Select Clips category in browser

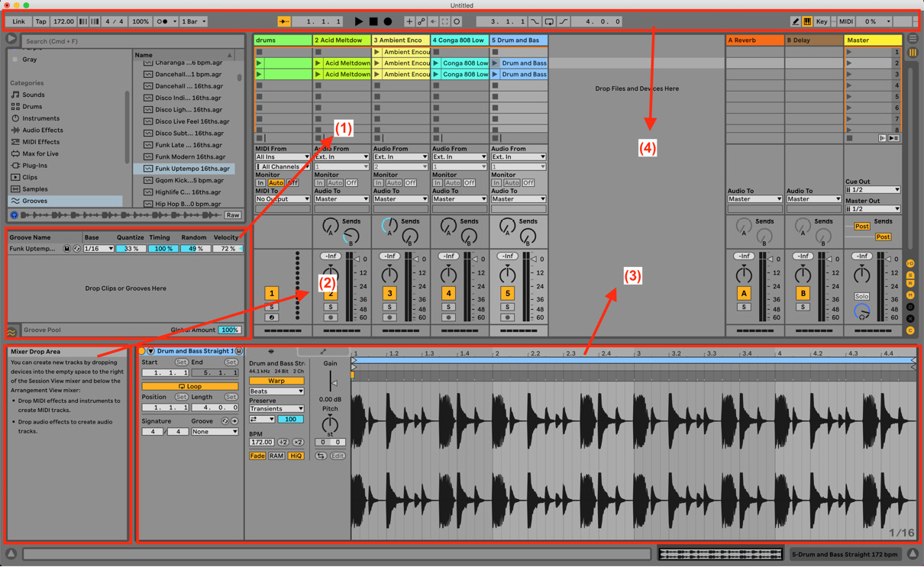[x=30, y=177]
